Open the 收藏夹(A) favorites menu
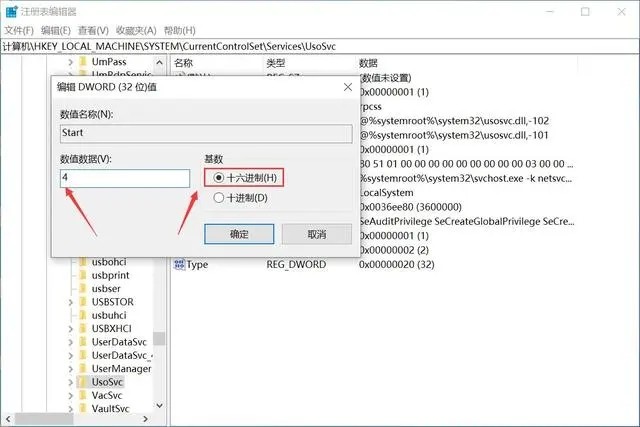 click(136, 30)
